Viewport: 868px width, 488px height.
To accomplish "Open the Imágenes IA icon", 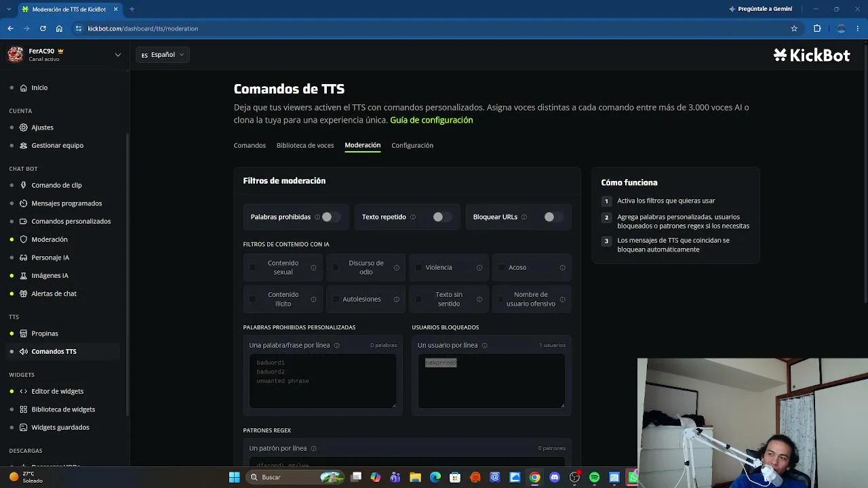I will click(x=24, y=275).
